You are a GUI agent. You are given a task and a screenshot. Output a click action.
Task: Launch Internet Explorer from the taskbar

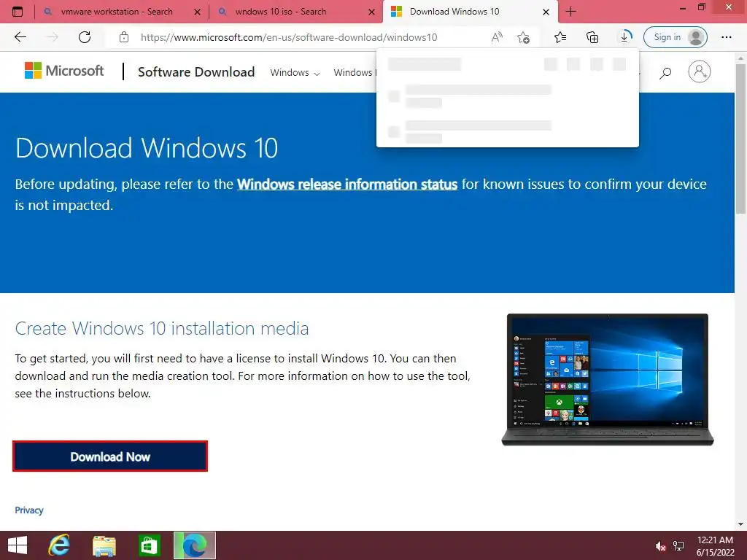click(x=59, y=545)
